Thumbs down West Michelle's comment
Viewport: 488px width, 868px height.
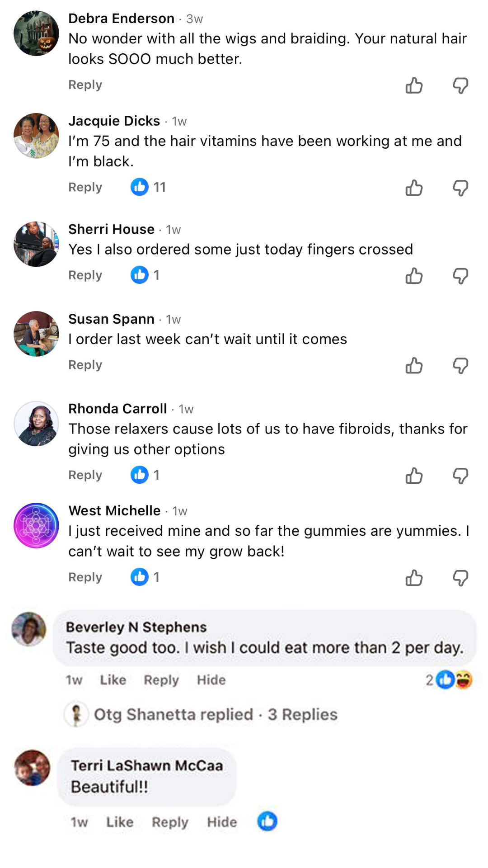pos(460,578)
